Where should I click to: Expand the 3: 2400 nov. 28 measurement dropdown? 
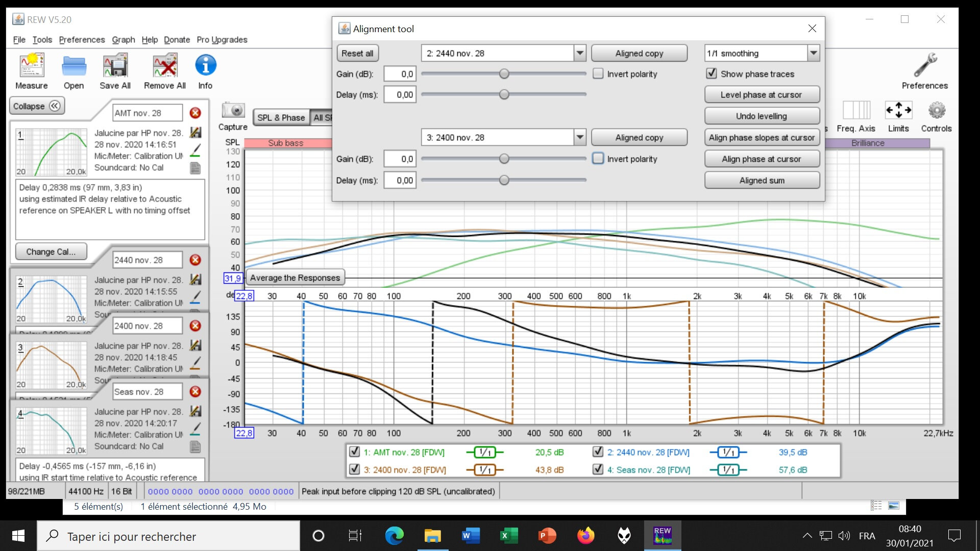[580, 138]
